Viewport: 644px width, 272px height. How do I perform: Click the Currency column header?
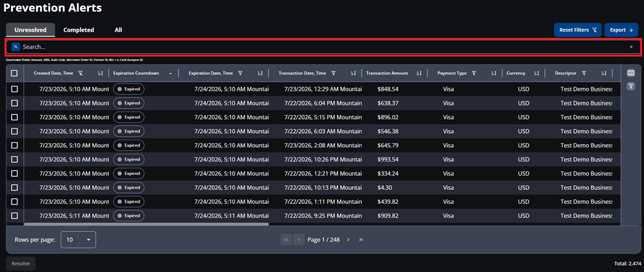[x=516, y=73]
